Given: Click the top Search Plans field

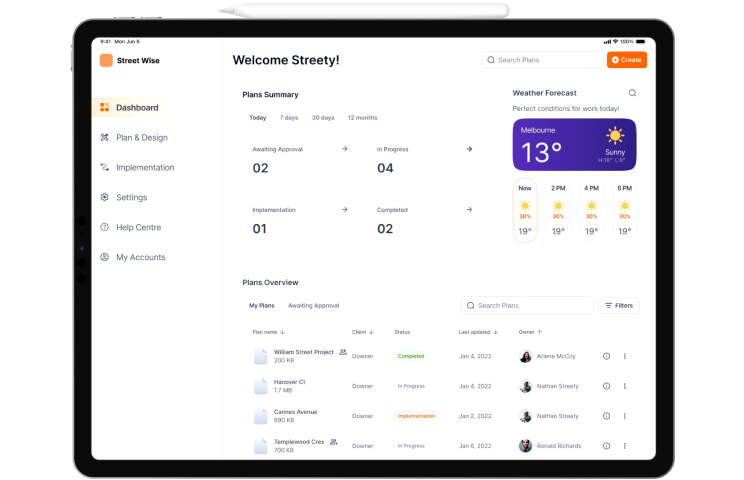Looking at the screenshot, I should click(x=545, y=60).
